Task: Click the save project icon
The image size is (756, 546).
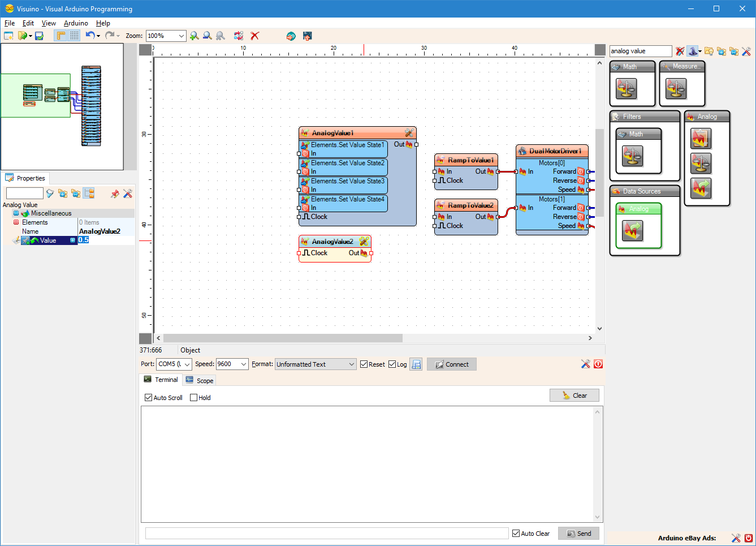Action: pos(38,35)
